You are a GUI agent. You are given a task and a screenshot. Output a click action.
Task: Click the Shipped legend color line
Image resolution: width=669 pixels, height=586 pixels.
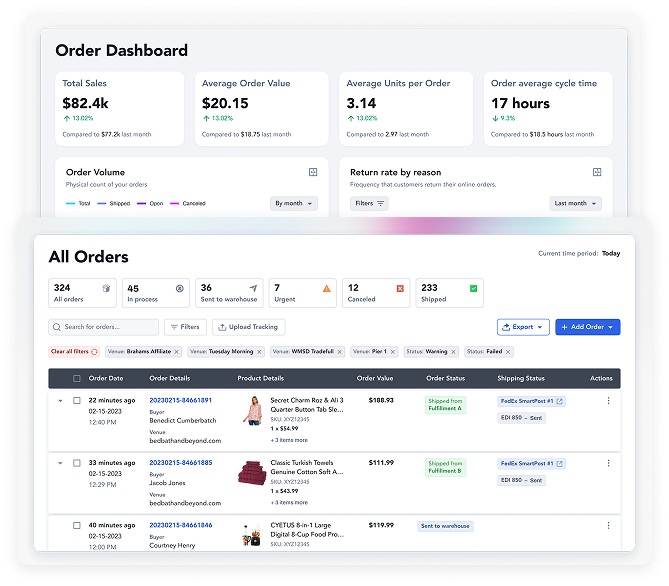click(102, 204)
